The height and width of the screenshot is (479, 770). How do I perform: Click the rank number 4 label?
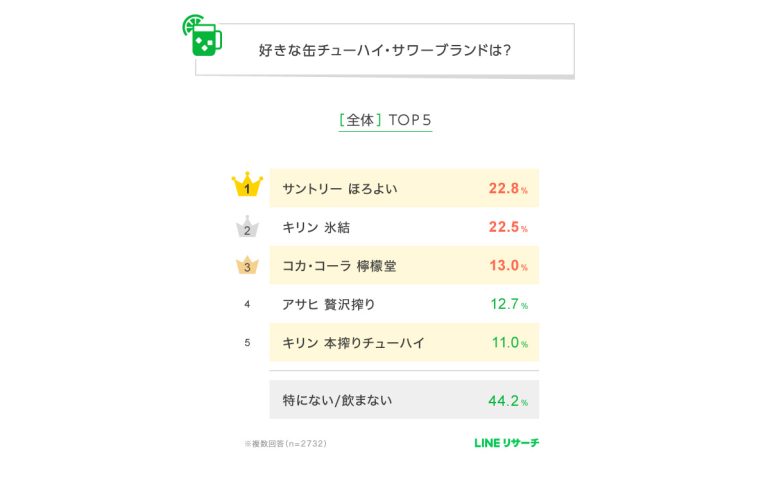point(247,305)
